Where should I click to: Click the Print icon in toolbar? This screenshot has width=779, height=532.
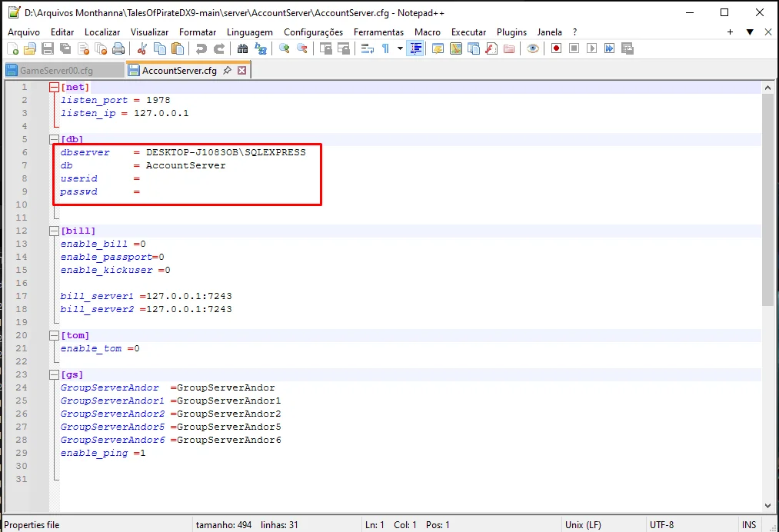tap(118, 48)
